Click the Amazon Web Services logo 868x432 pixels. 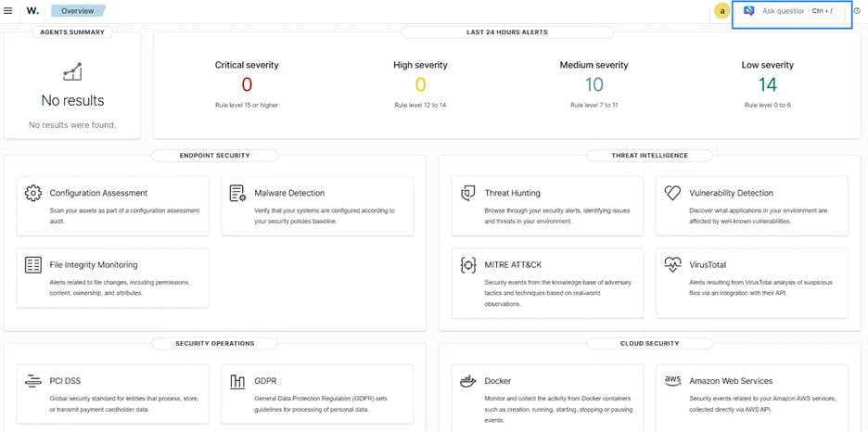(674, 381)
